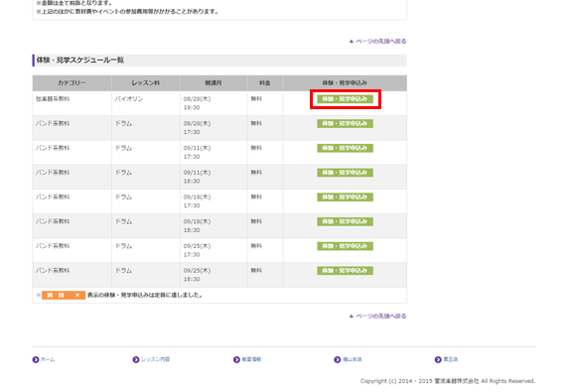Apply for the ドラム 09/18 18:30 trial
The width and height of the screenshot is (571, 392).
click(345, 221)
